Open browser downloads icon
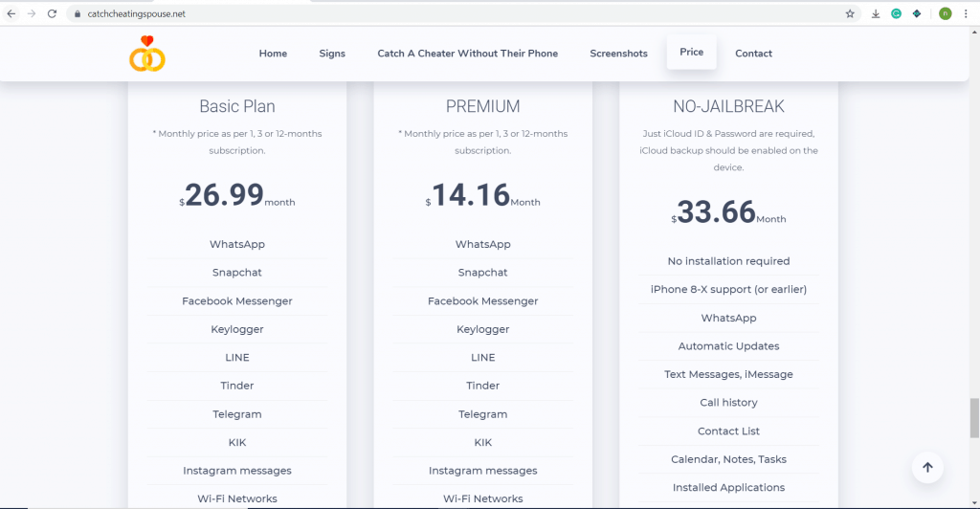The width and height of the screenshot is (980, 509). [x=876, y=13]
